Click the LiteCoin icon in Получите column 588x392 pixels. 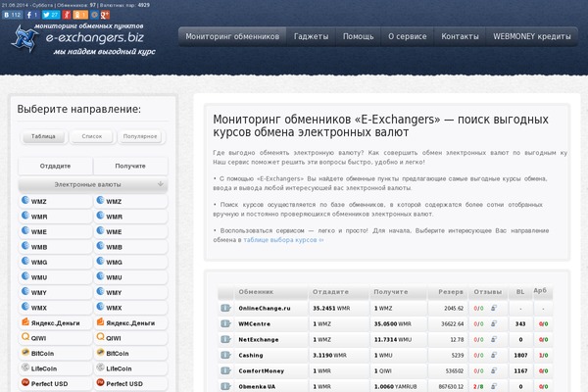tap(101, 367)
